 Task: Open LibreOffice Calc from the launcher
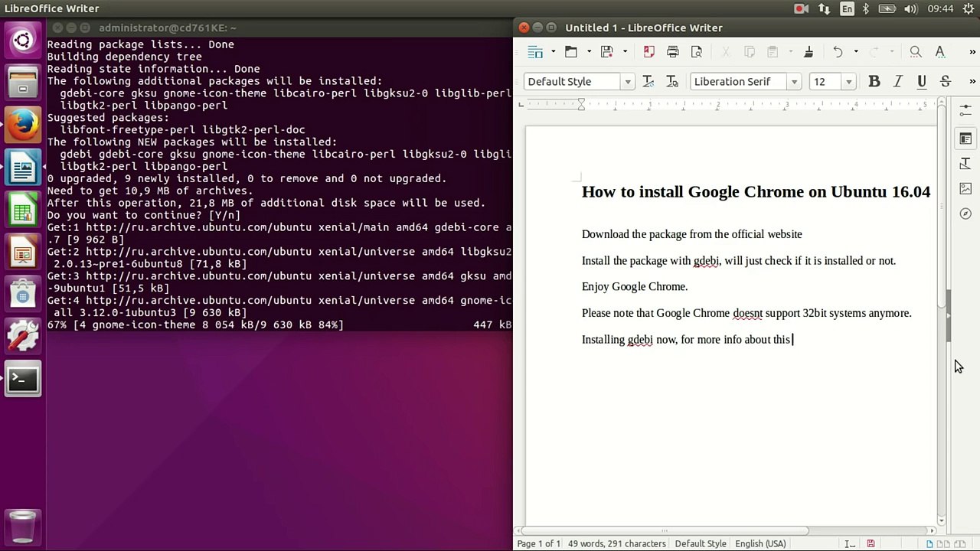(23, 210)
